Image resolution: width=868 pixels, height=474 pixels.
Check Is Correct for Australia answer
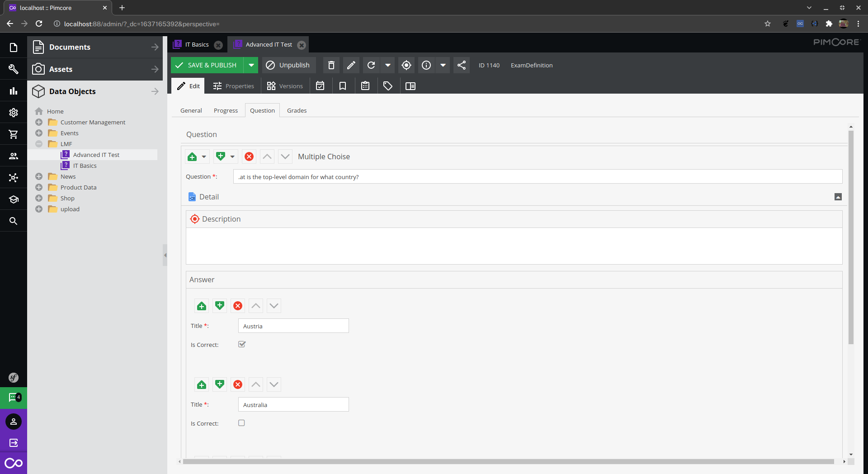(x=241, y=423)
